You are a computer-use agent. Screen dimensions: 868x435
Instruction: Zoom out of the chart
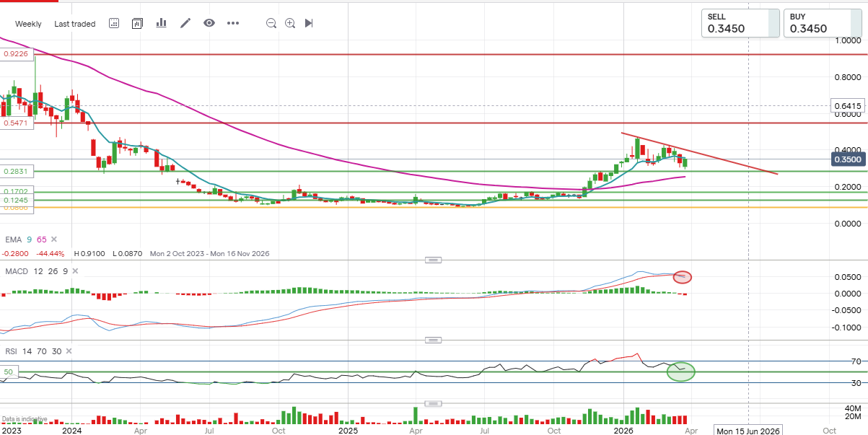[x=271, y=23]
